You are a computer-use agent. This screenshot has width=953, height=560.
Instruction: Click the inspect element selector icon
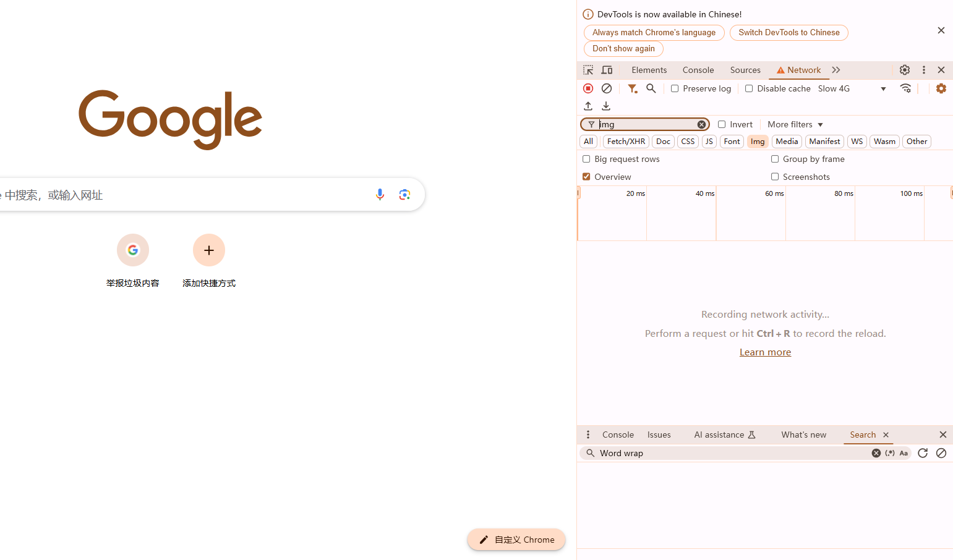point(588,70)
